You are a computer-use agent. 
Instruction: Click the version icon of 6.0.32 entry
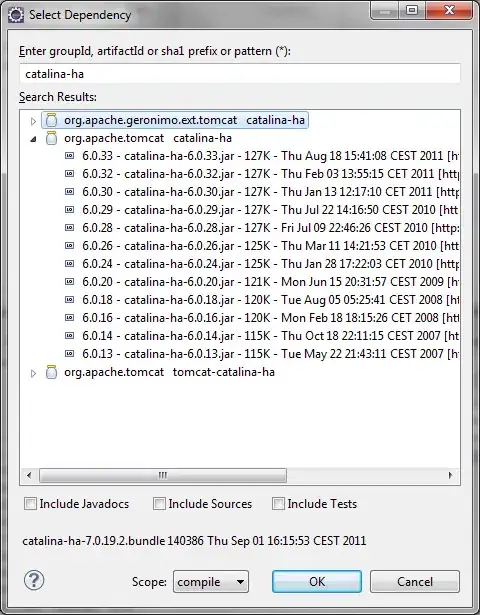tap(69, 174)
